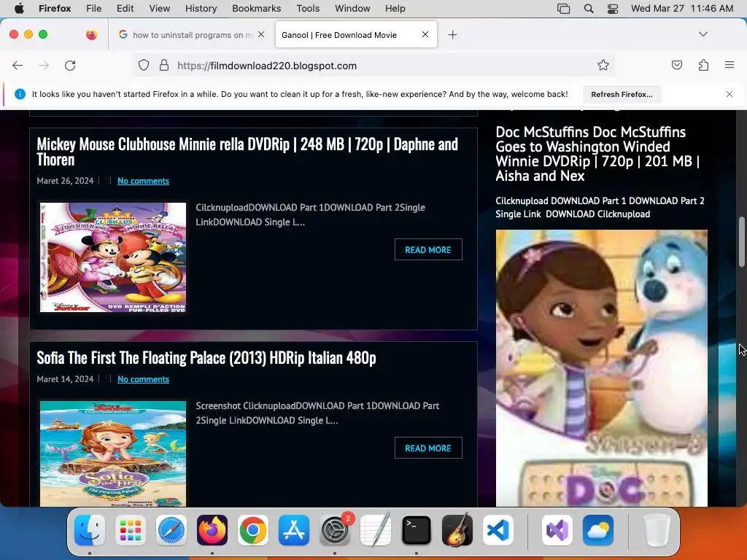Click No comments under Mickey Mouse post
Viewport: 747px width, 560px height.
pos(143,181)
